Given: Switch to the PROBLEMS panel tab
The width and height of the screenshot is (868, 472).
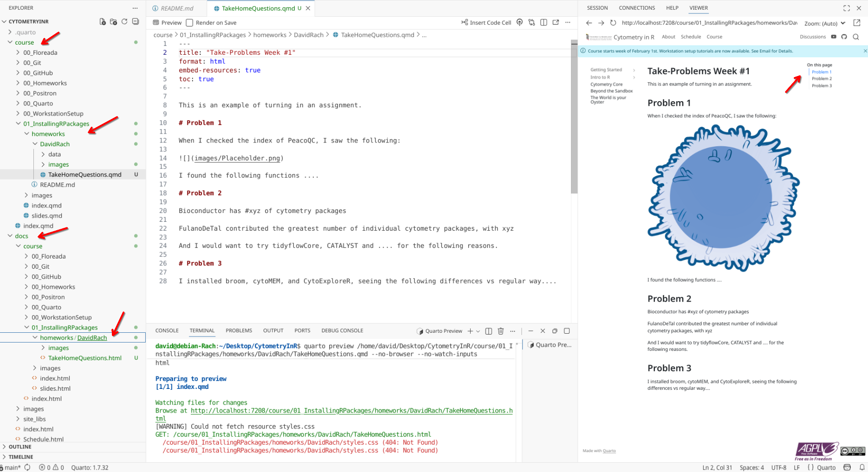Looking at the screenshot, I should pyautogui.click(x=239, y=330).
